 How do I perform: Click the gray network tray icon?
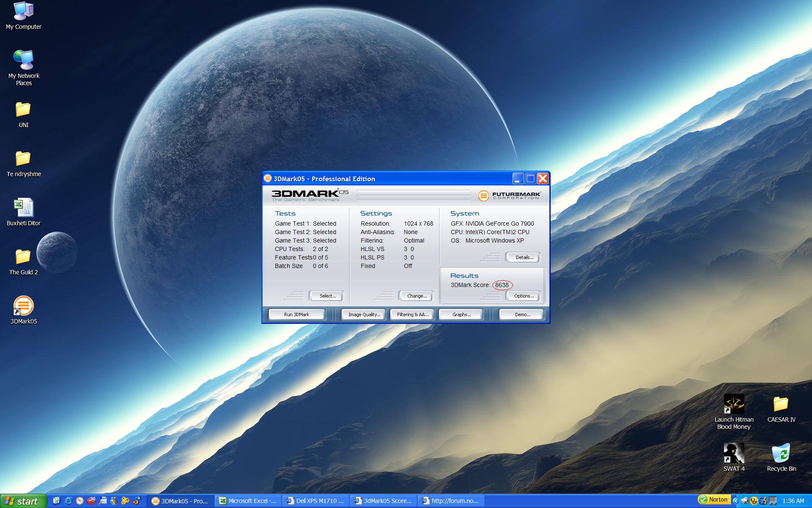click(773, 501)
